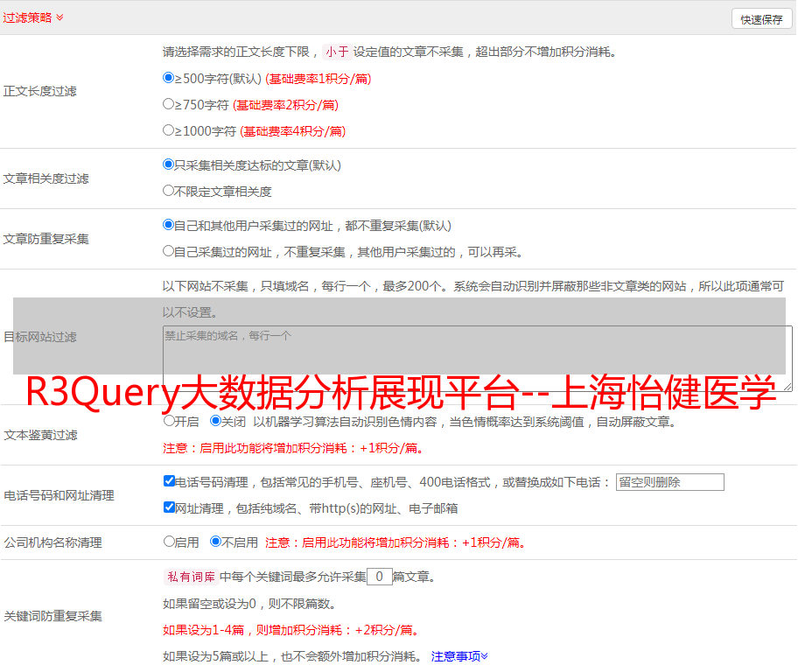Click the 私有词库 tag label

[x=192, y=577]
